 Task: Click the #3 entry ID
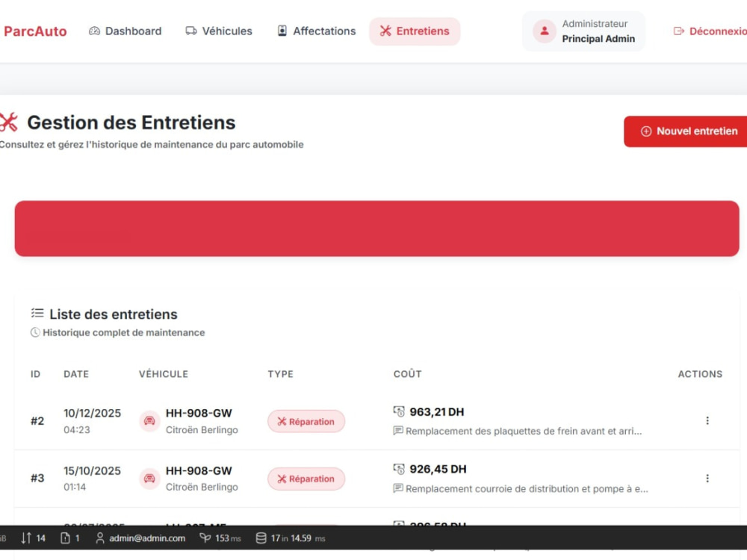click(x=37, y=478)
